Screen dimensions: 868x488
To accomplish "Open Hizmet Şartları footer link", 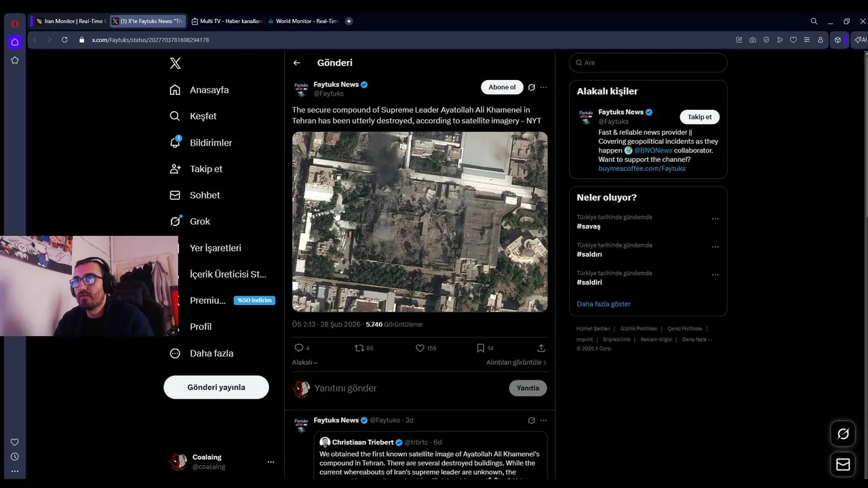I will tap(593, 329).
